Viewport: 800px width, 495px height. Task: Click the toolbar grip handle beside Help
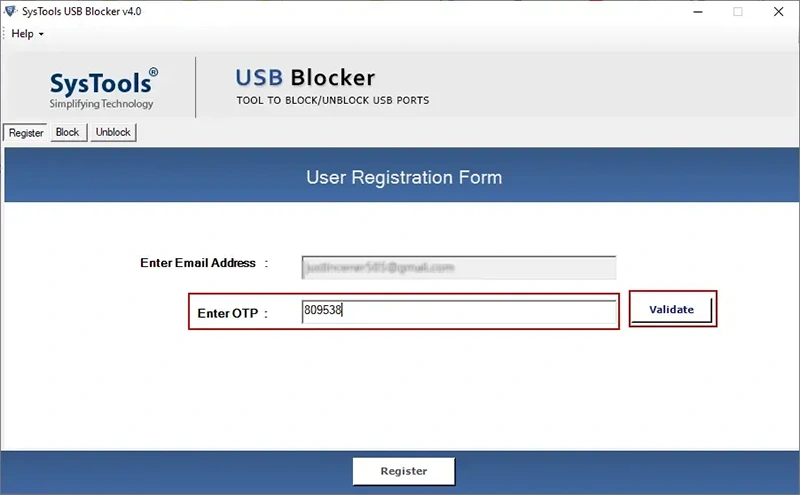[4, 34]
